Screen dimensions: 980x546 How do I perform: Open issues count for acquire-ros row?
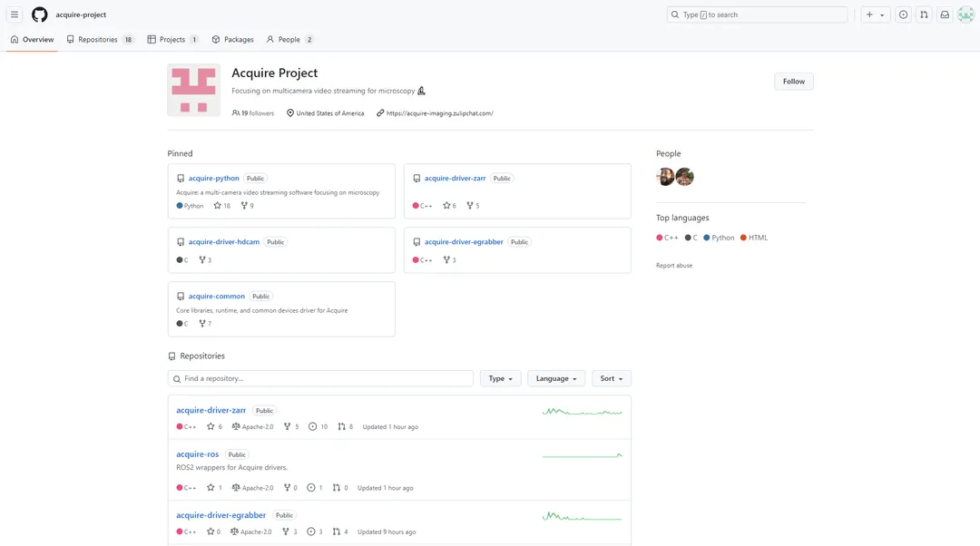tap(315, 488)
